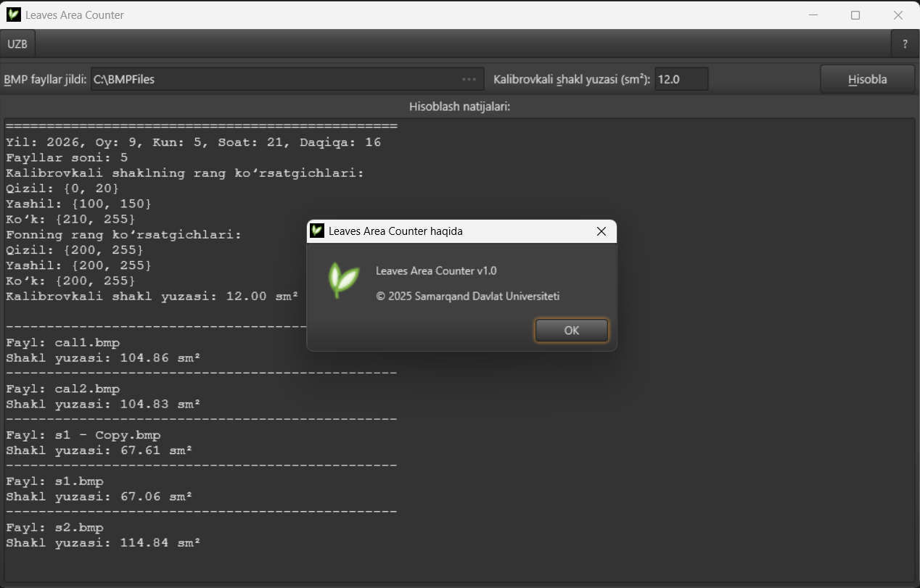This screenshot has height=588, width=920.
Task: Close the Leaves Area Counter main window
Action: pyautogui.click(x=898, y=15)
